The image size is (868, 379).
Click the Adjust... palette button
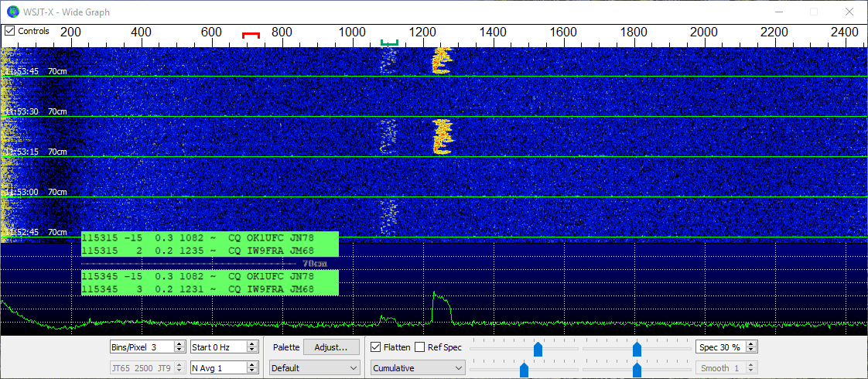coord(331,347)
